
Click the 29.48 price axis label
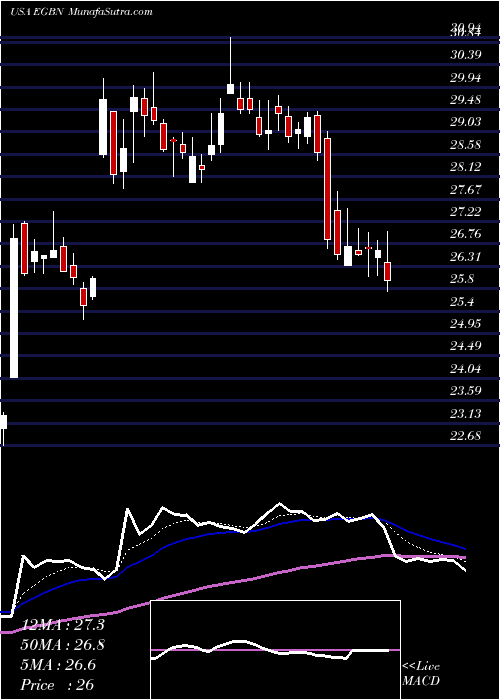click(x=465, y=100)
